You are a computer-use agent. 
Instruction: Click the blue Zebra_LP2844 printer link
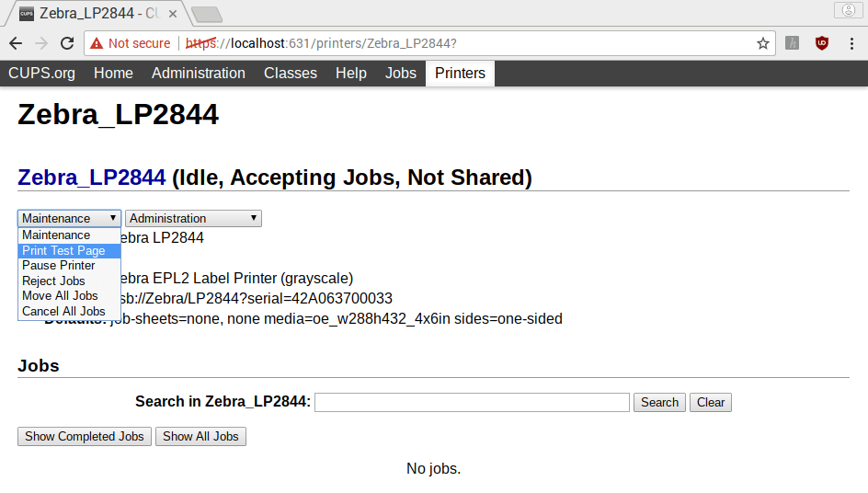[91, 178]
